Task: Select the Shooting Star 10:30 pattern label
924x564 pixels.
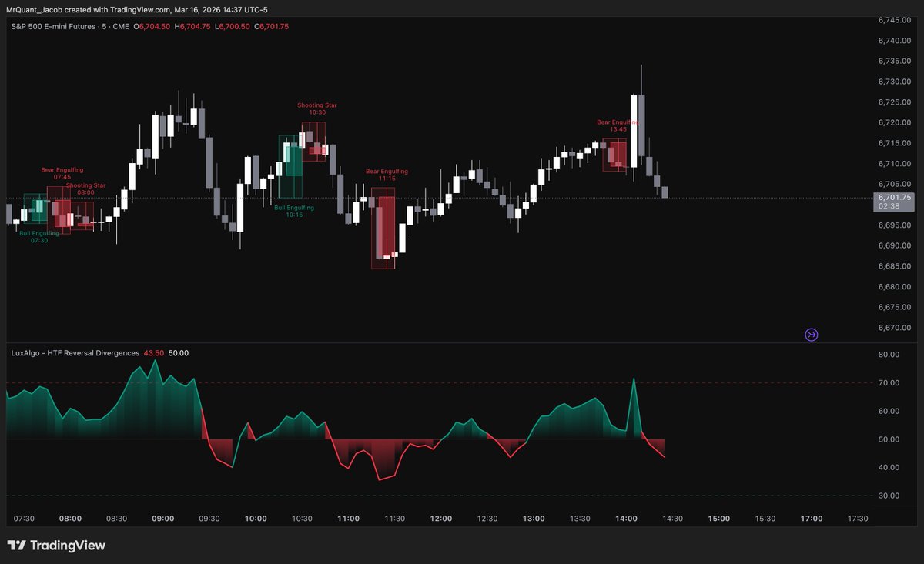Action: click(317, 108)
